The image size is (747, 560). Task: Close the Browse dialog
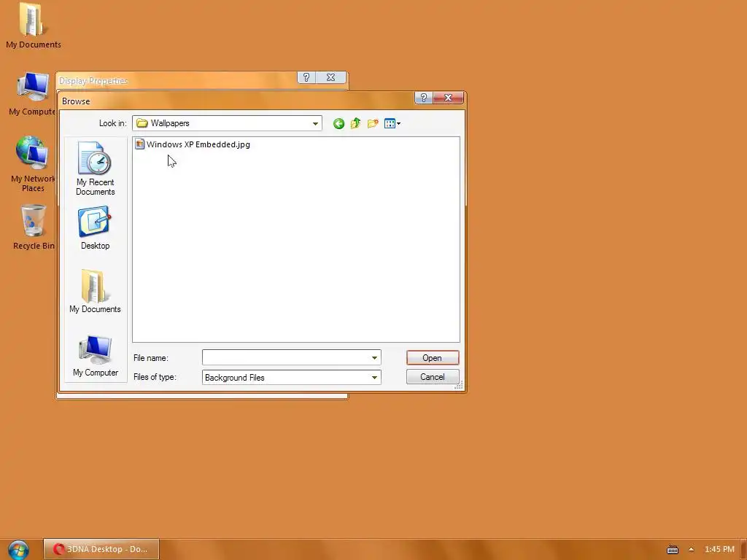click(x=448, y=98)
